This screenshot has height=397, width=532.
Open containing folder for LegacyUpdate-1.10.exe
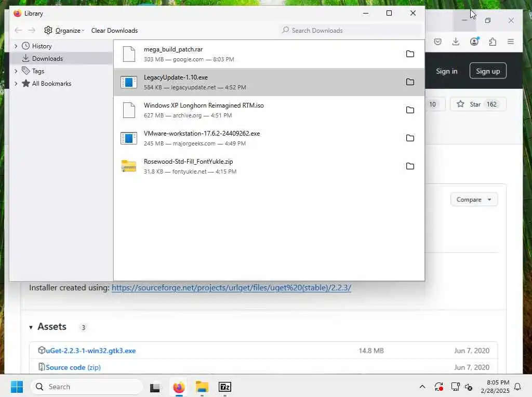coord(410,82)
